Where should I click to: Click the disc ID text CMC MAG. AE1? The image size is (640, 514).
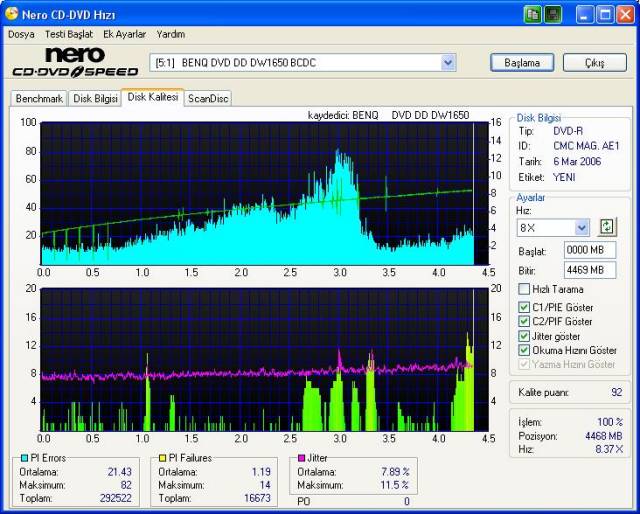[586, 146]
